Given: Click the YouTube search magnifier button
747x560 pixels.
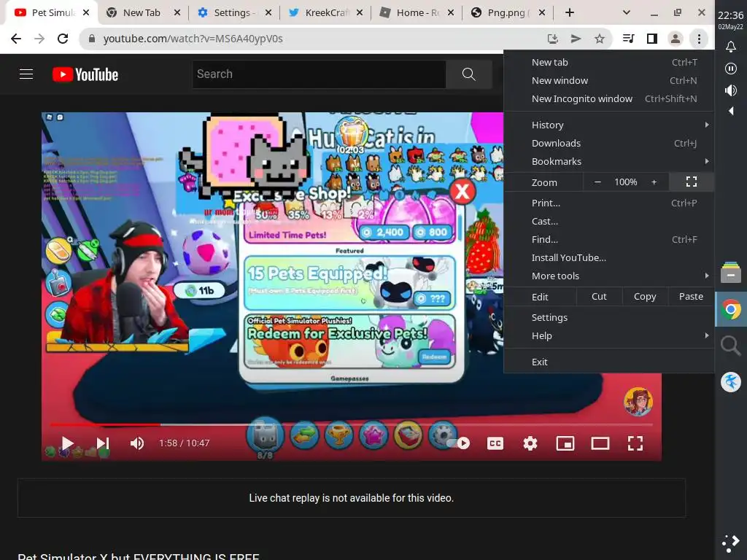Looking at the screenshot, I should [x=469, y=74].
